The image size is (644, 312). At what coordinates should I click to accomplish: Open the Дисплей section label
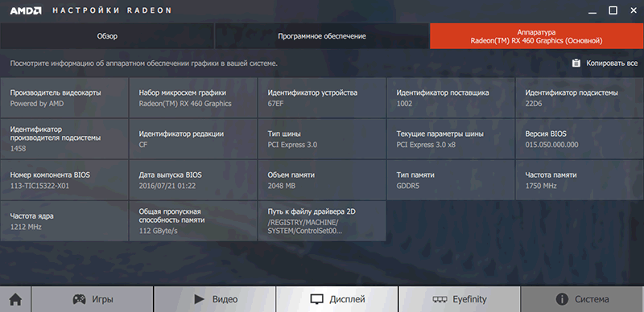point(347,299)
